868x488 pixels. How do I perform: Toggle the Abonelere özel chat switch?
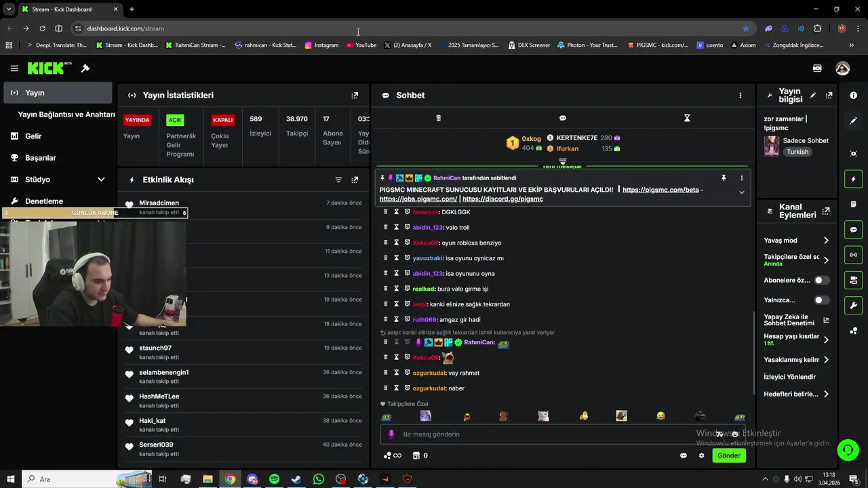[821, 280]
